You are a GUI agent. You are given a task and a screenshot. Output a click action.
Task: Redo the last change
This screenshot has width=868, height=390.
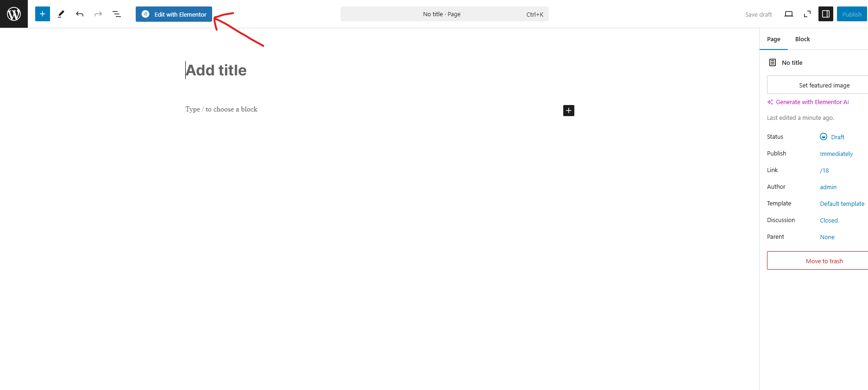[x=98, y=14]
